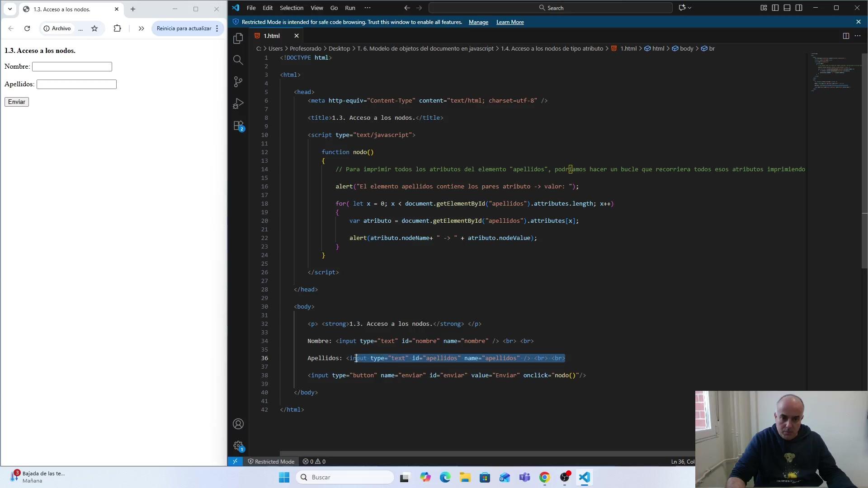Toggle the bottom panel visibility
Image resolution: width=868 pixels, height=488 pixels.
pyautogui.click(x=787, y=8)
